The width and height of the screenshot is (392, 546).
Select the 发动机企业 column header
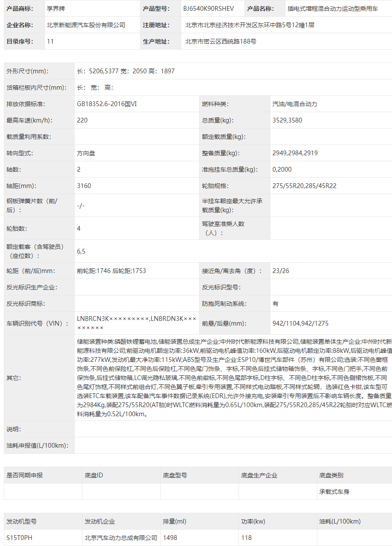tap(100, 521)
